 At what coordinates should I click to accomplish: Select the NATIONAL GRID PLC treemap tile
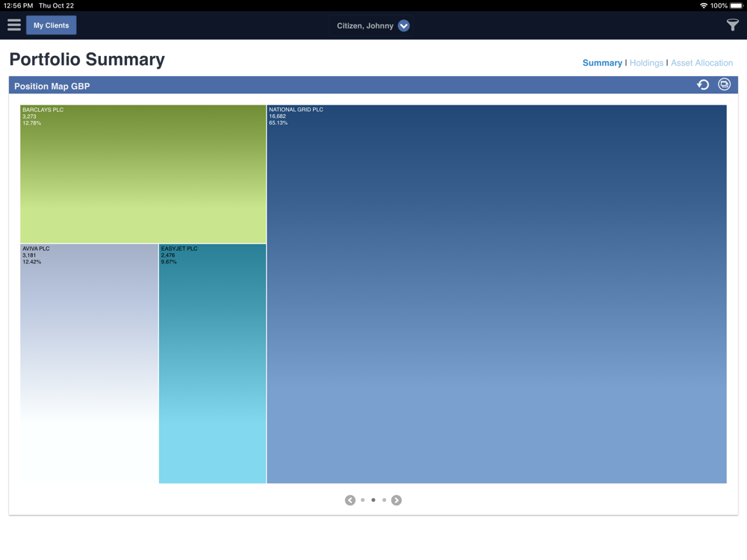(x=497, y=294)
